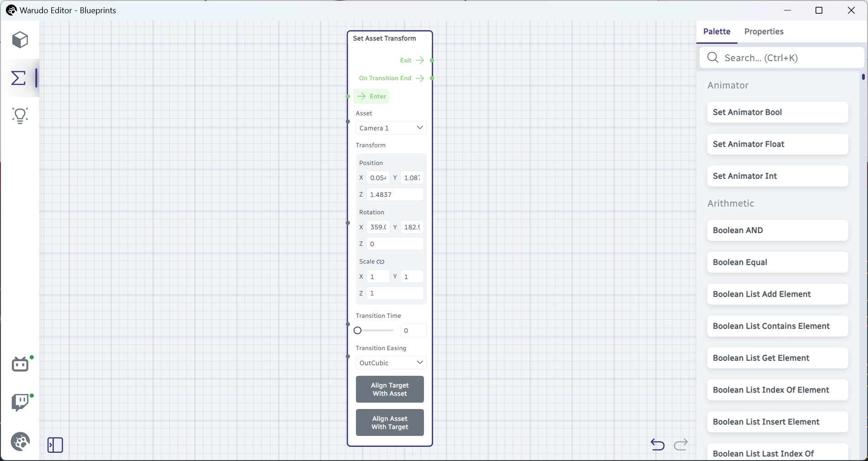Add Set Animator Float node
Viewport: 868px width, 461px height.
pos(778,144)
